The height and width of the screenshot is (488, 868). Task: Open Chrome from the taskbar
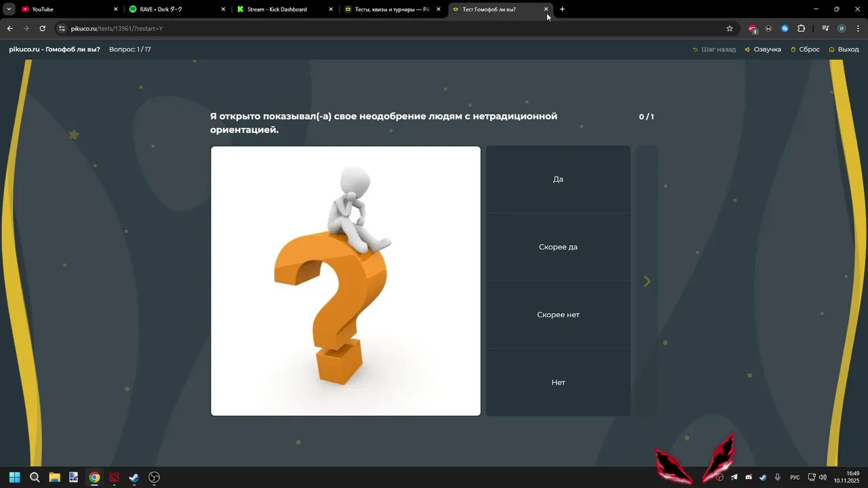coord(94,477)
